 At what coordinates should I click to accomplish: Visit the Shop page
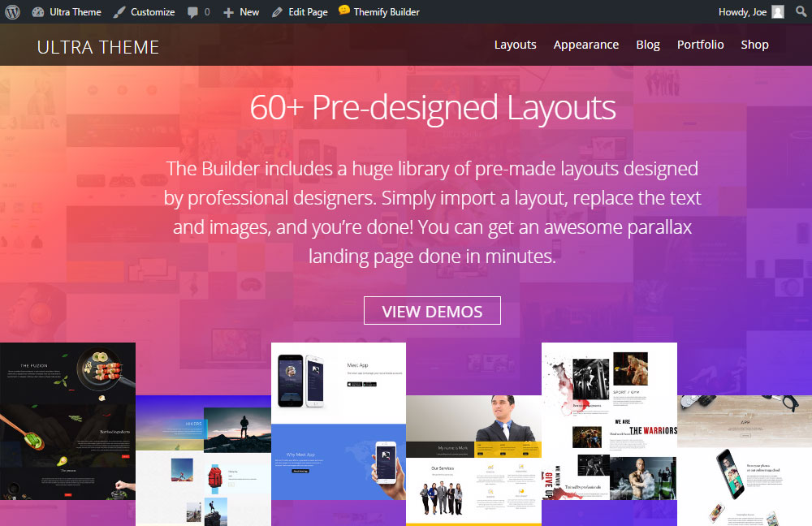click(754, 45)
